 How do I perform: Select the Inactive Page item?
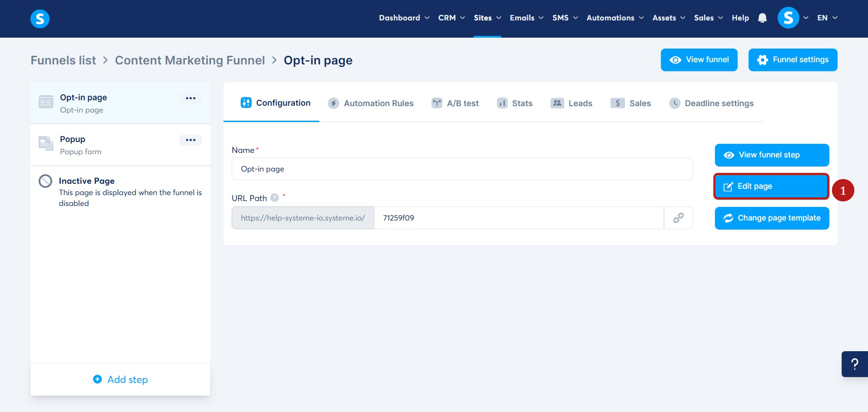120,191
